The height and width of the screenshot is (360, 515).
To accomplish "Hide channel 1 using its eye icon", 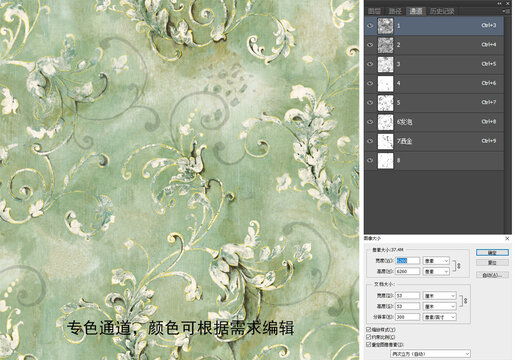I will tap(370, 26).
